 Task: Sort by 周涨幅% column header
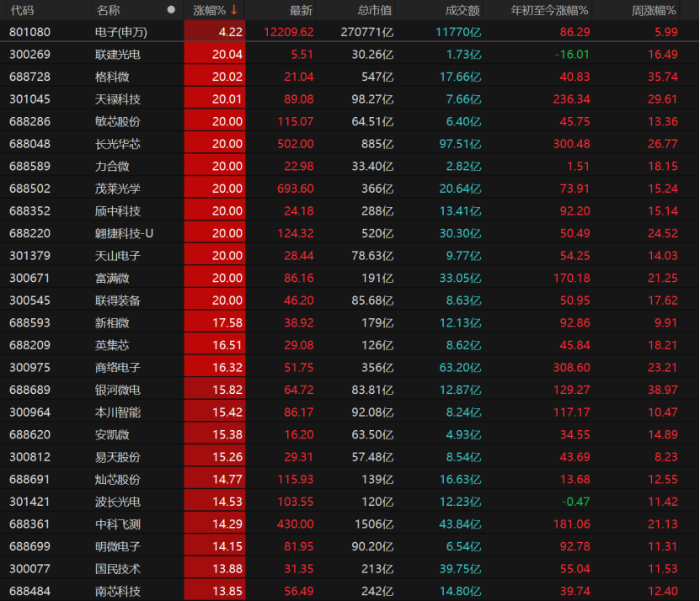point(654,10)
